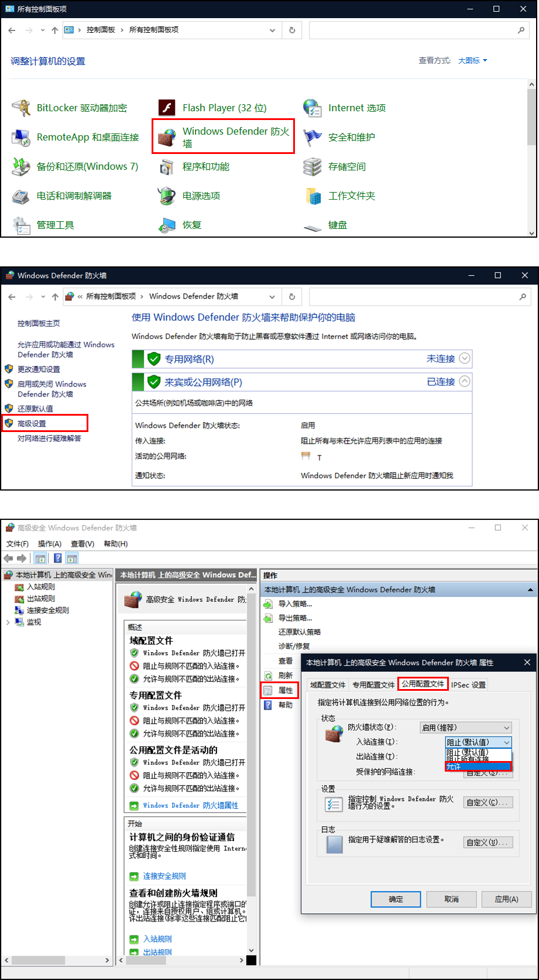Select 允许 in inbound connection list
Image resolution: width=539 pixels, height=980 pixels.
pyautogui.click(x=478, y=767)
